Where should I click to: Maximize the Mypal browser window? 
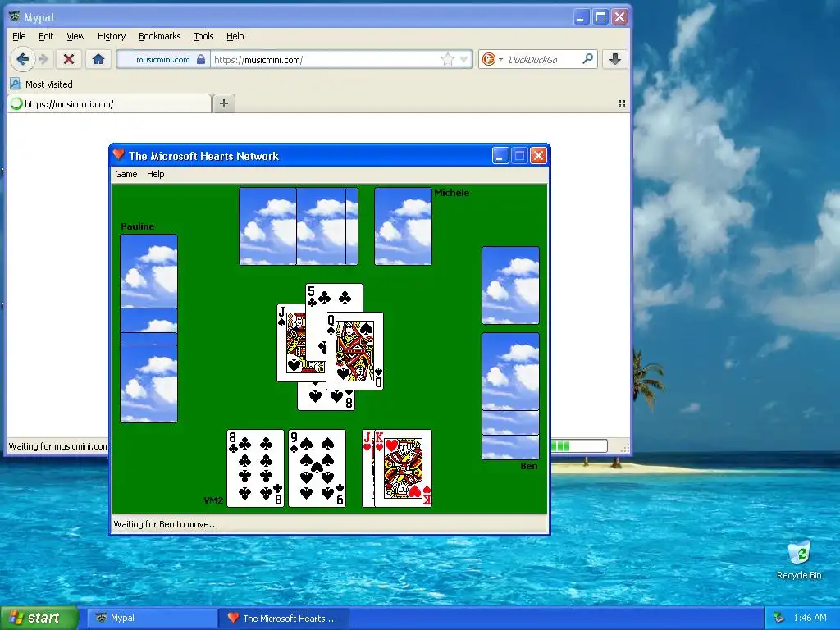pyautogui.click(x=600, y=17)
